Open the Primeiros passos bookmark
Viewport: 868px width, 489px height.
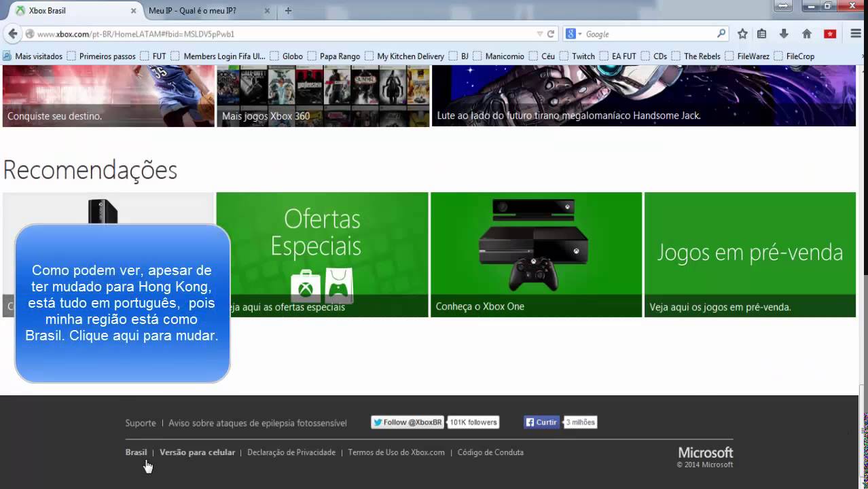click(x=101, y=56)
